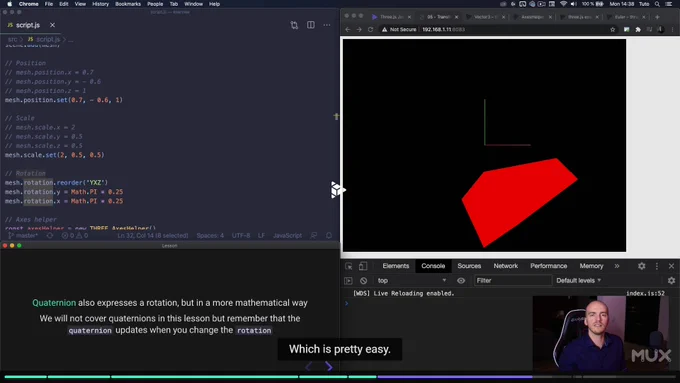Open the Network DevTools tab

[506, 266]
